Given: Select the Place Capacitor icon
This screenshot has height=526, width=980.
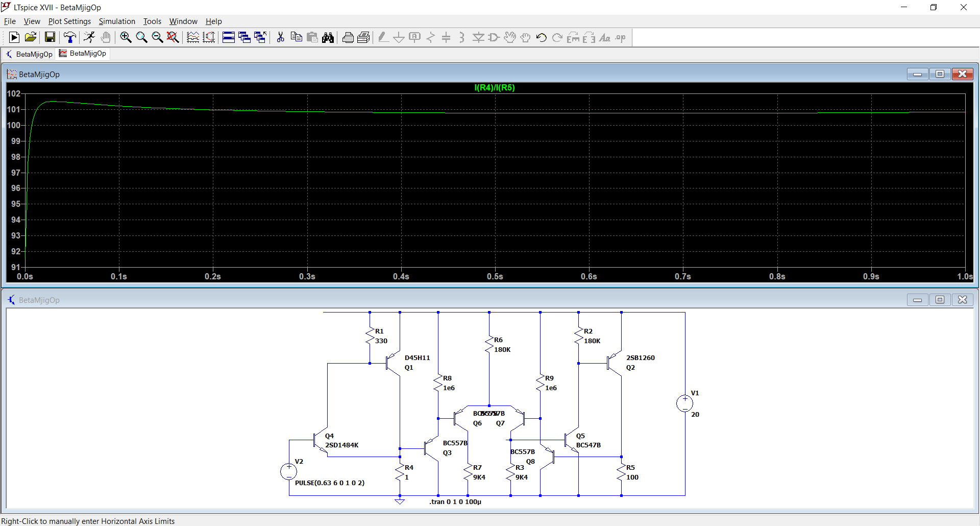Looking at the screenshot, I should pos(447,37).
